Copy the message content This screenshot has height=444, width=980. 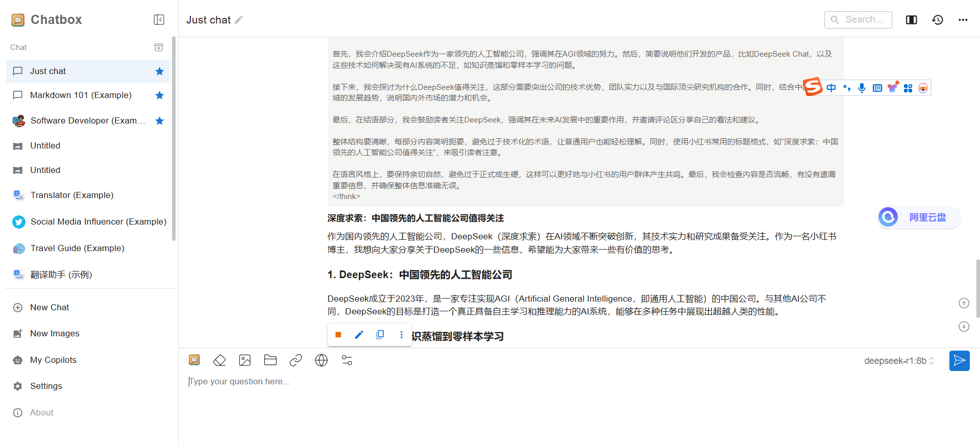point(380,335)
